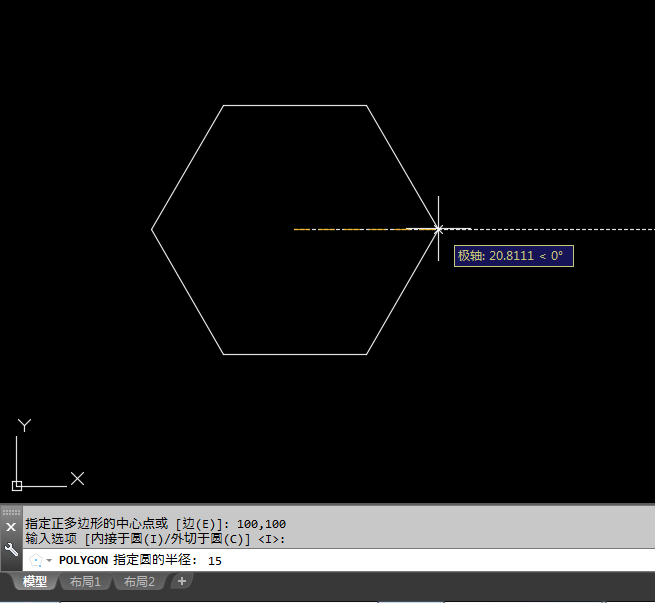Add a new layout tab
The image size is (655, 603).
182,581
